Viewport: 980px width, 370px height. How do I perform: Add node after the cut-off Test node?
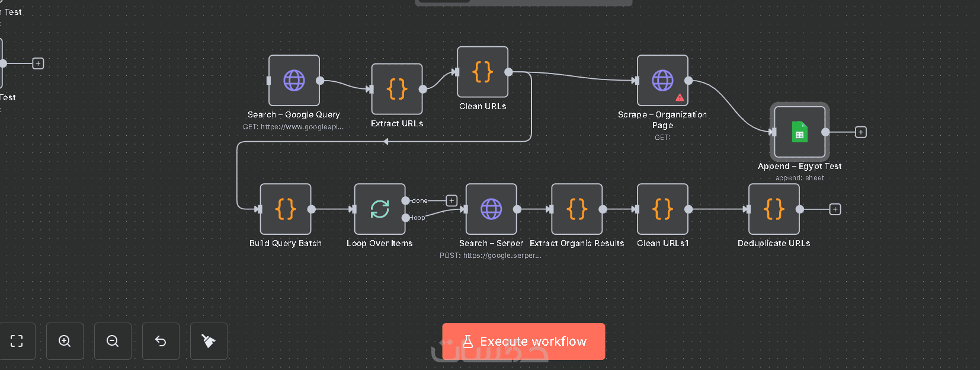pyautogui.click(x=38, y=63)
